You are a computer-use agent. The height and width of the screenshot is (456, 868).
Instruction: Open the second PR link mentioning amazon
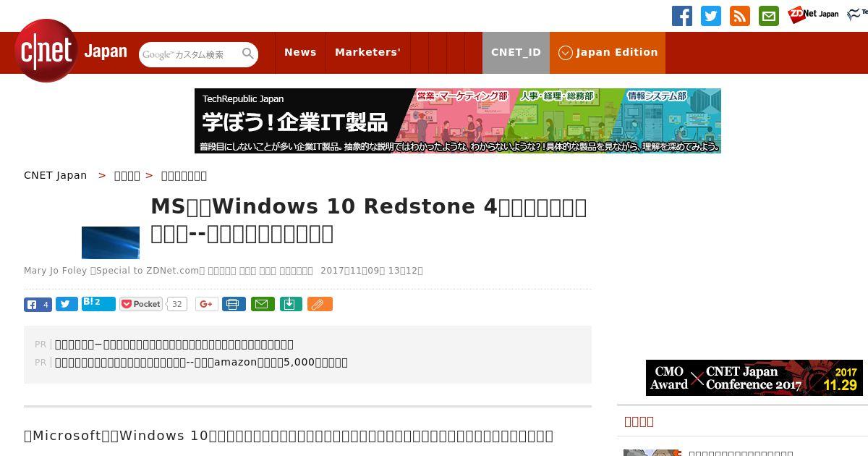[202, 362]
